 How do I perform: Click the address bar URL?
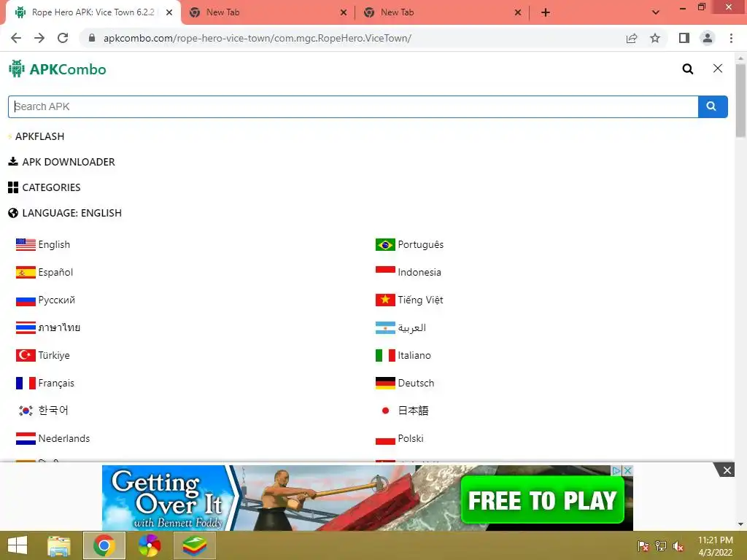point(258,38)
